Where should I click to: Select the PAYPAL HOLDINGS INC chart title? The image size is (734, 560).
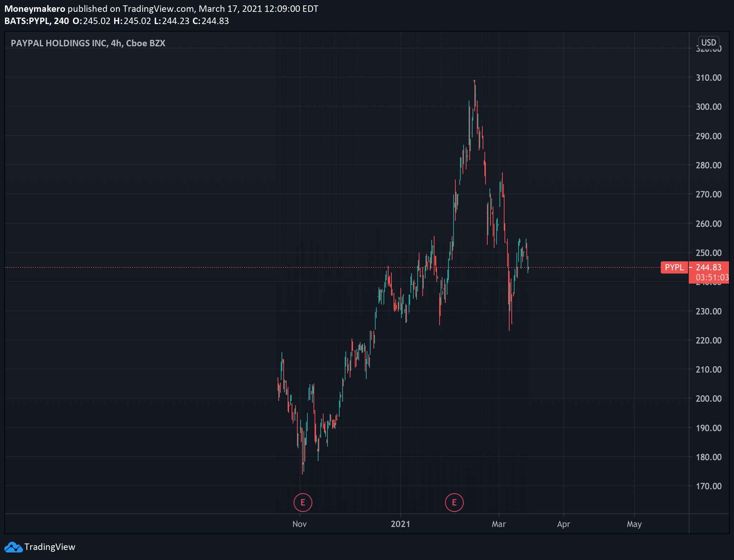coord(88,43)
